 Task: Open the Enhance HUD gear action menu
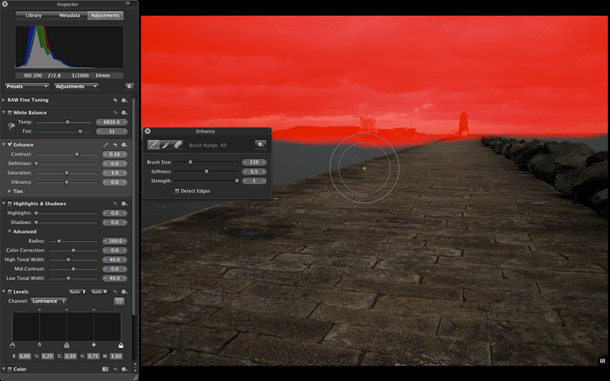[x=260, y=144]
